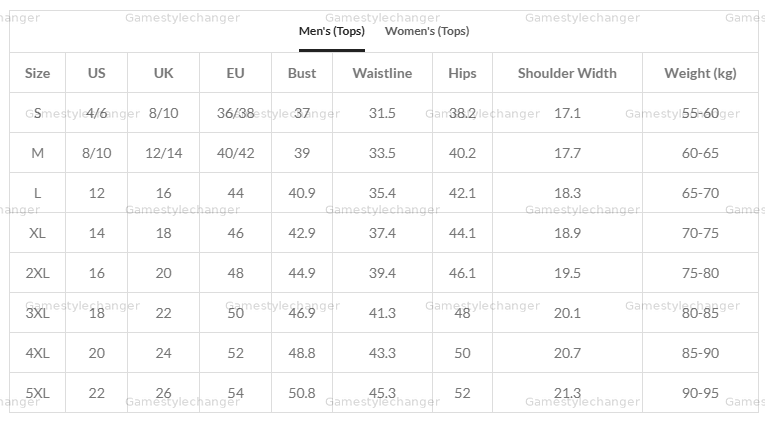Click the Size column header

tap(37, 73)
